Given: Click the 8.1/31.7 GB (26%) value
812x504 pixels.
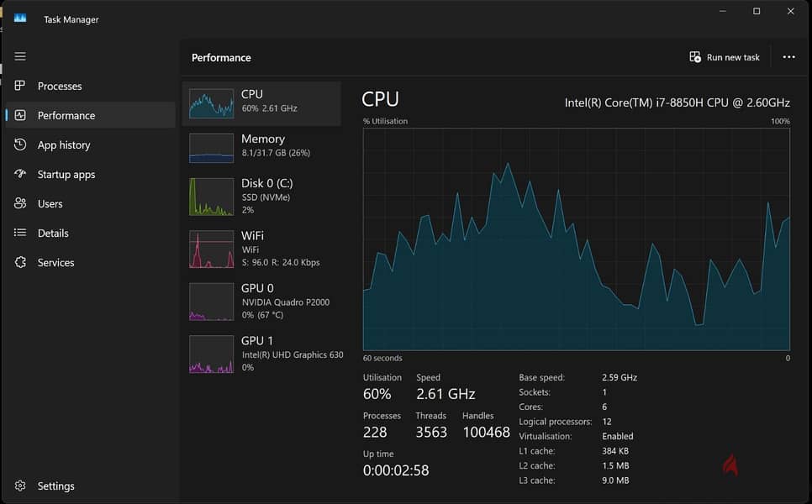Looking at the screenshot, I should pos(276,153).
